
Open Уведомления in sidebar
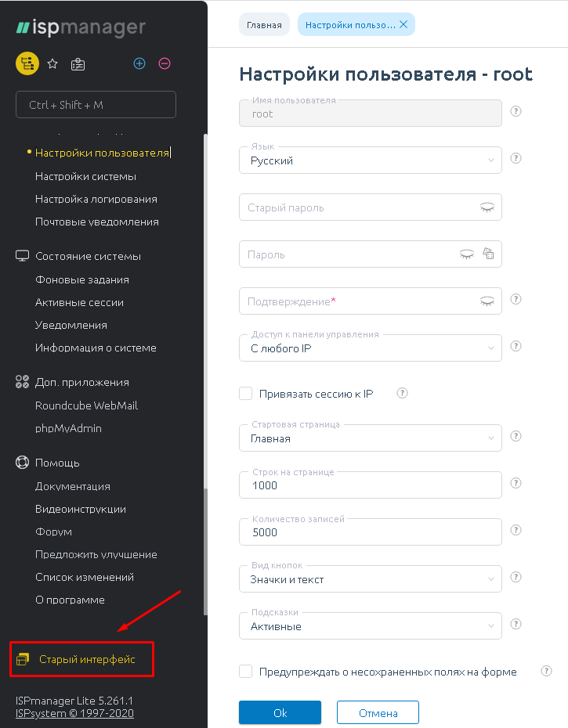coord(71,326)
